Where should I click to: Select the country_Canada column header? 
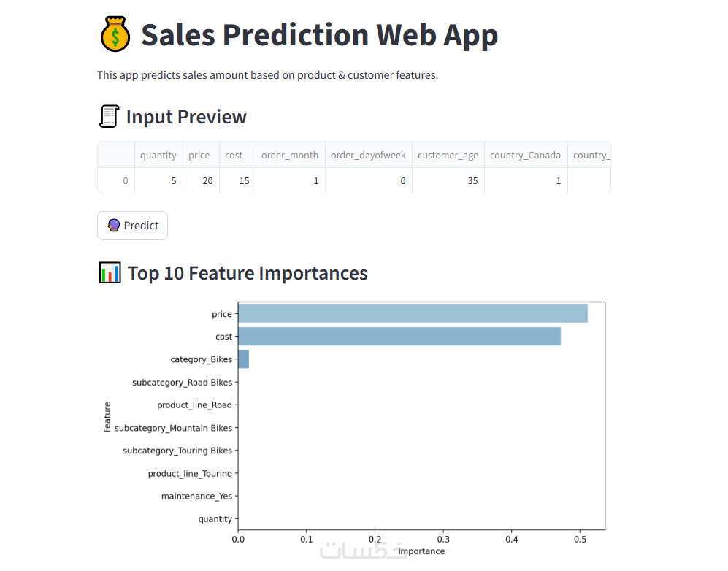525,155
